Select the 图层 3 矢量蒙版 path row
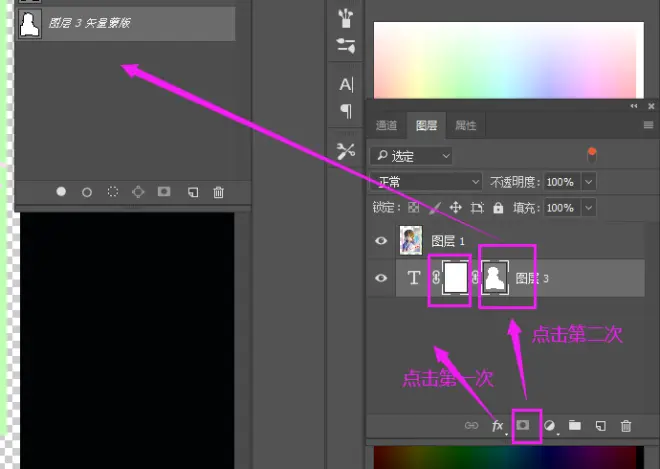 click(126, 24)
